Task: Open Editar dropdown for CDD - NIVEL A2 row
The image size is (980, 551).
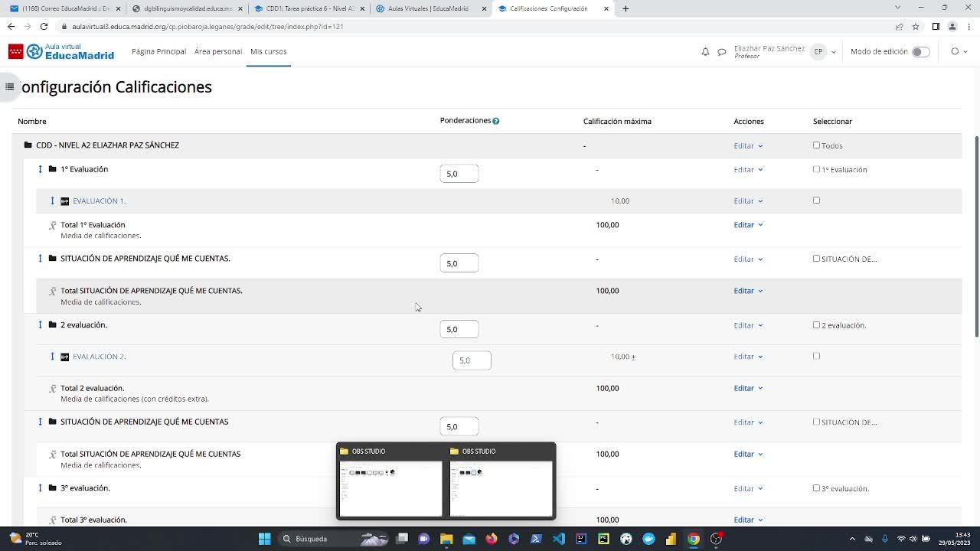Action: tap(748, 145)
